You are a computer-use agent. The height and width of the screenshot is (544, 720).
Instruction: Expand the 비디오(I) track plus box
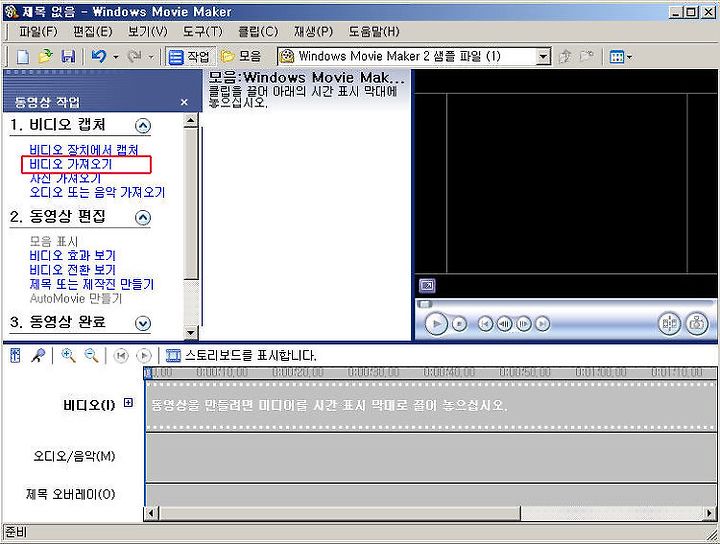[129, 403]
